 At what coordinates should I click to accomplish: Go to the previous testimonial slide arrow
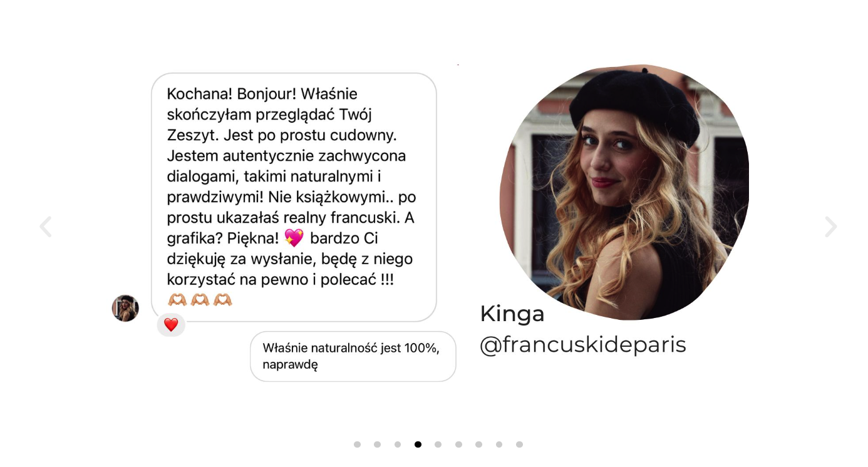(45, 227)
